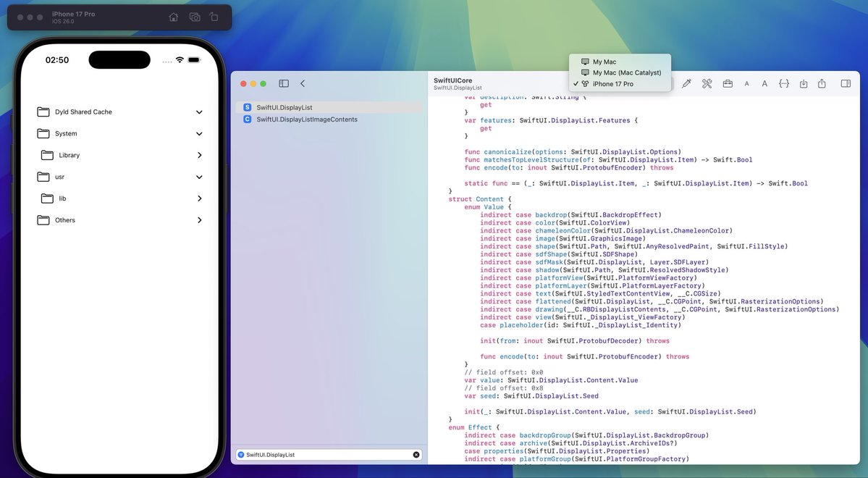
Task: Click the iPhone 17 Pro Simulator title
Action: point(73,14)
